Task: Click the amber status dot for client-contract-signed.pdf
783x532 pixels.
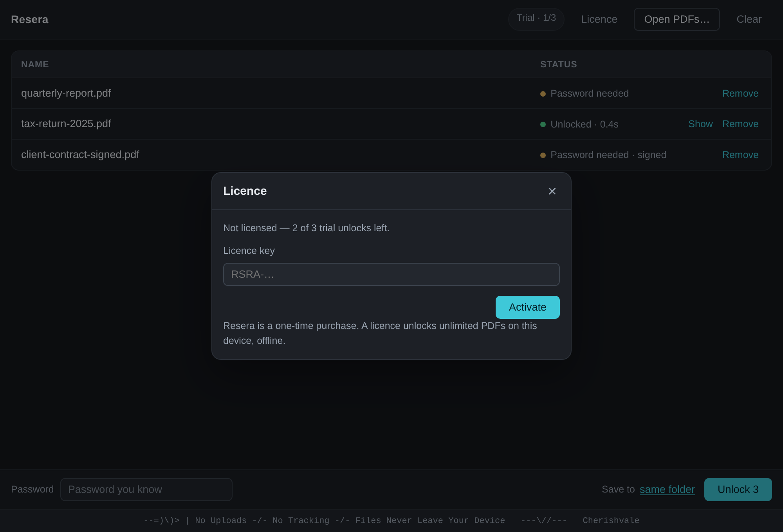Action: point(543,155)
